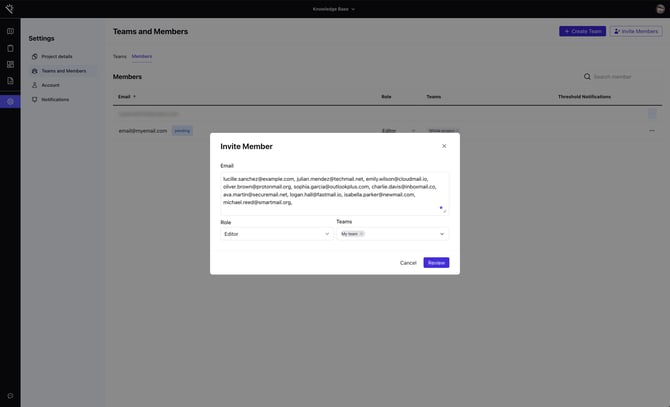This screenshot has height=407, width=670.
Task: Click the Teams and Members icon
Action: click(35, 71)
